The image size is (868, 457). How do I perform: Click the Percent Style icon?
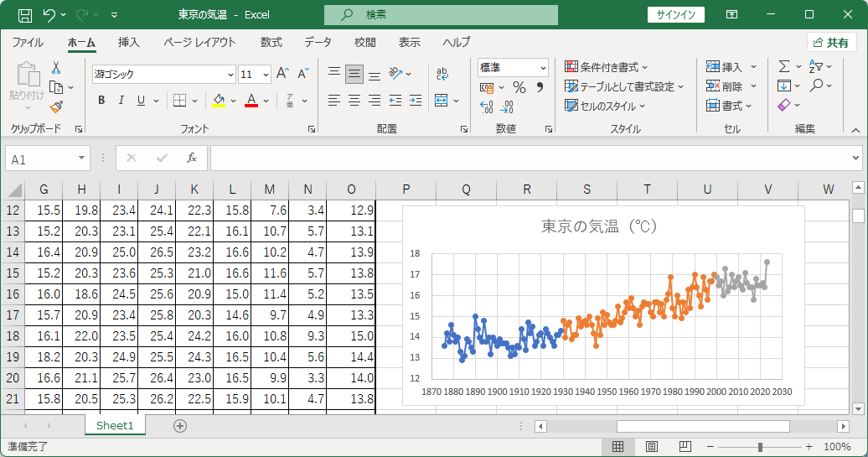pyautogui.click(x=519, y=87)
